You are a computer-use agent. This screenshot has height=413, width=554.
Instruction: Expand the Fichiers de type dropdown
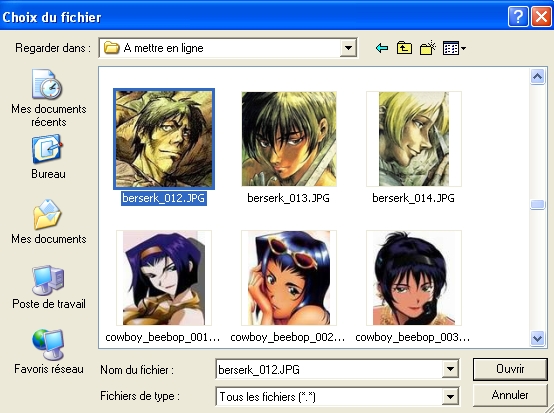click(x=450, y=396)
